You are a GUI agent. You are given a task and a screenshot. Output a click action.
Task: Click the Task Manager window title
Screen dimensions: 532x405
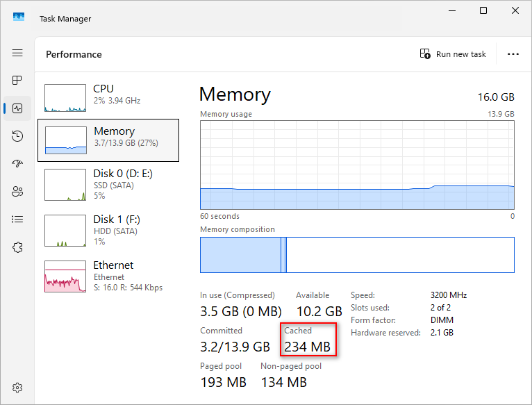point(65,19)
